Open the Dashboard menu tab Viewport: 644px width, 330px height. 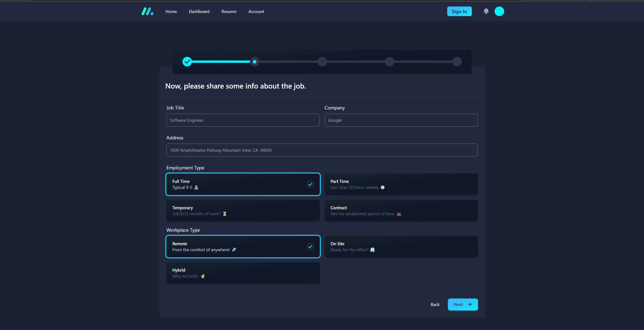199,11
